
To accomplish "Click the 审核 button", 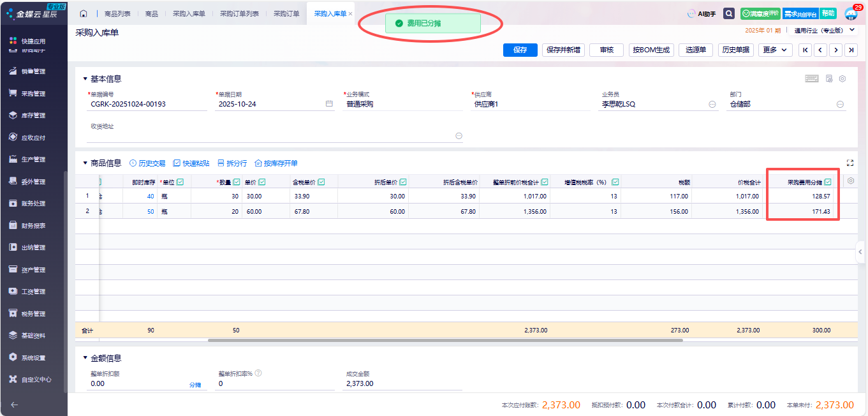I will pos(607,50).
